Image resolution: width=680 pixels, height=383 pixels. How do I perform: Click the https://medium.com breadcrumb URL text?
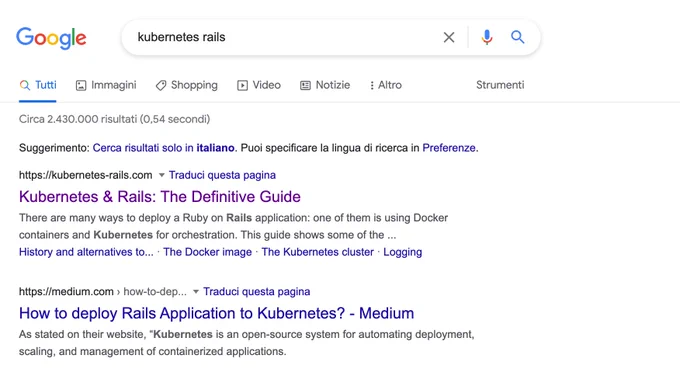103,291
